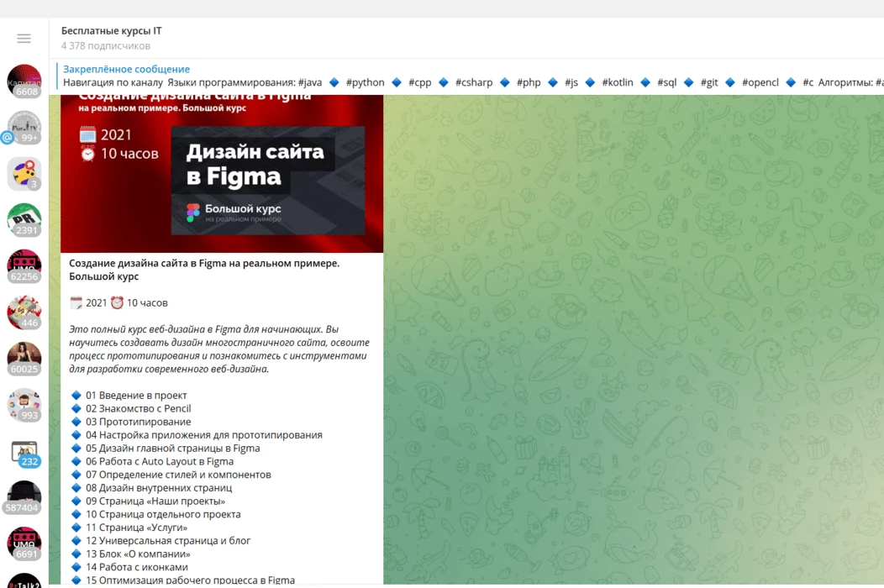Open the chat with unread badge 6608
Image resolution: width=884 pixels, height=588 pixels.
[24, 81]
